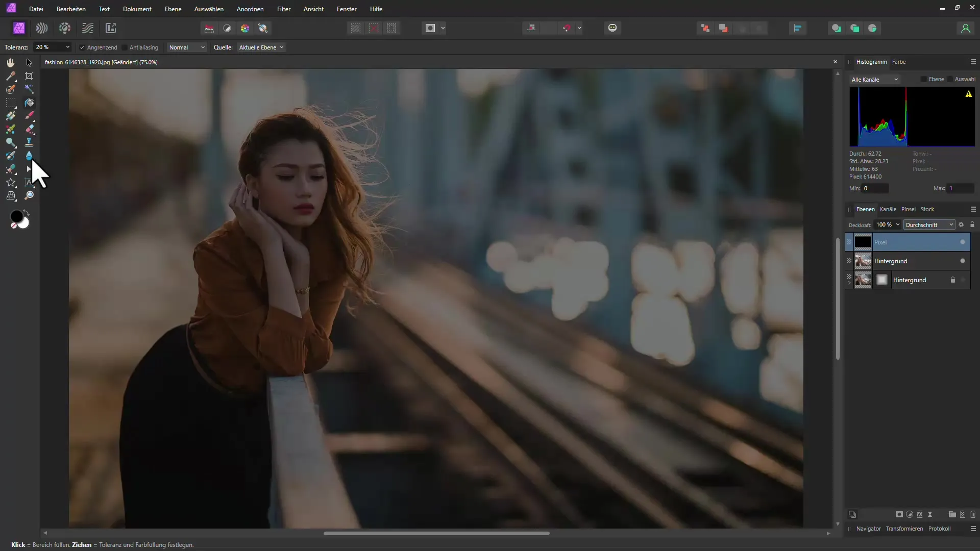Image resolution: width=980 pixels, height=551 pixels.
Task: Open the Quelle Aktuelle Ebene dropdown
Action: [261, 47]
